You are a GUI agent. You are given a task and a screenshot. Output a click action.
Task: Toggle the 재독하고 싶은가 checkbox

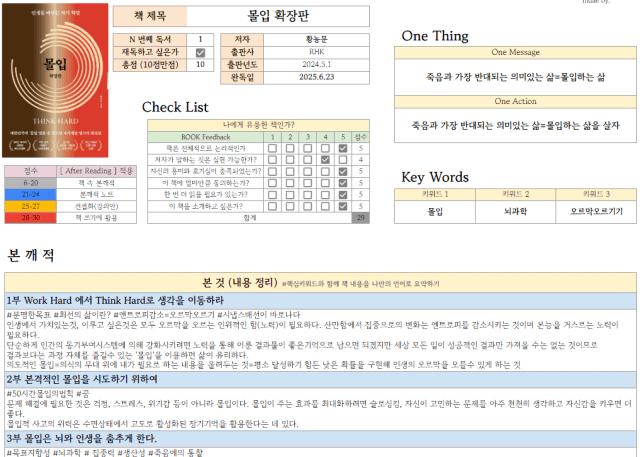click(x=200, y=52)
